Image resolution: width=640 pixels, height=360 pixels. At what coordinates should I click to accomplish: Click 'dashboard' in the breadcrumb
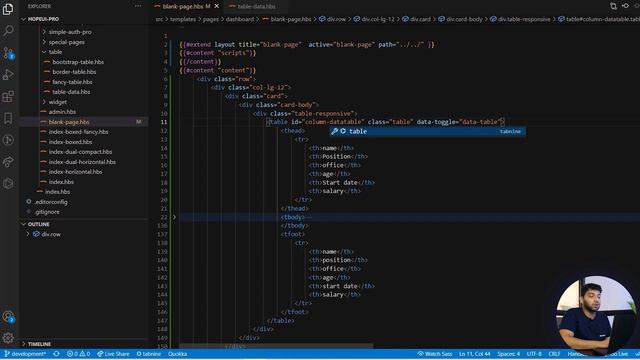point(240,19)
